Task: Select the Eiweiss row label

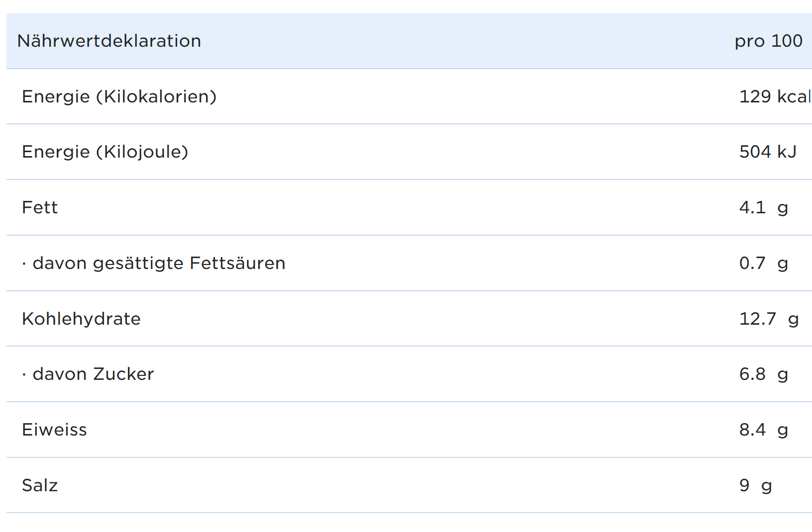Action: coord(54,430)
